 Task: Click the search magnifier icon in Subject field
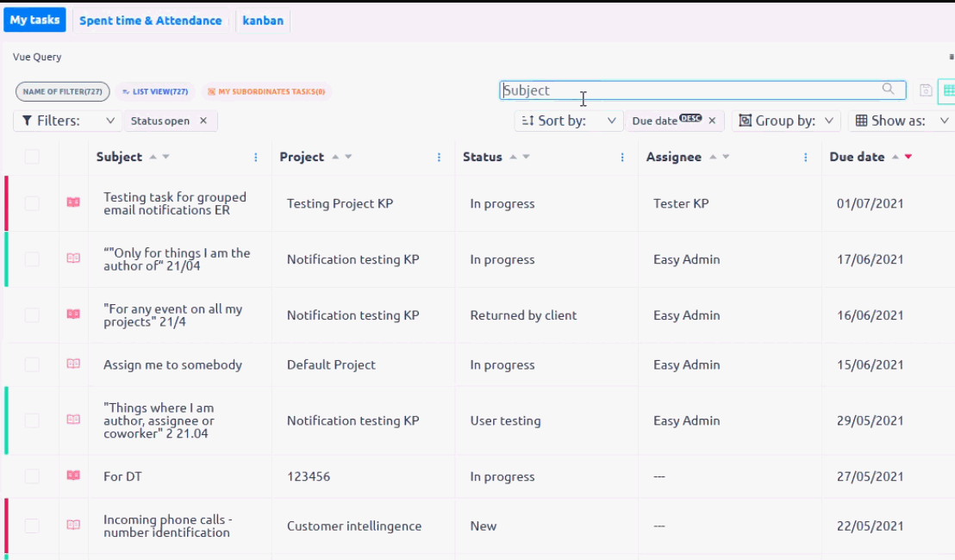coord(888,90)
